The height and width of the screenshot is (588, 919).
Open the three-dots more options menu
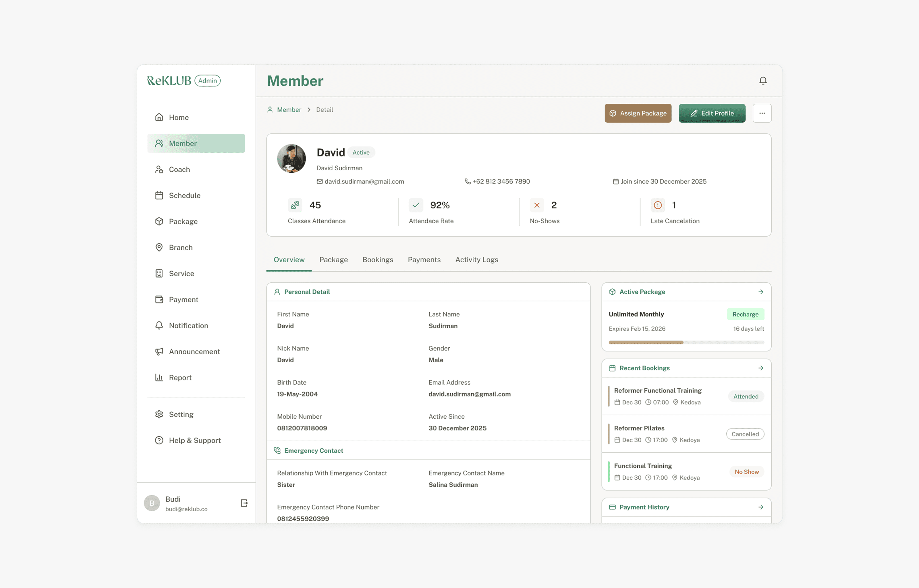click(762, 113)
